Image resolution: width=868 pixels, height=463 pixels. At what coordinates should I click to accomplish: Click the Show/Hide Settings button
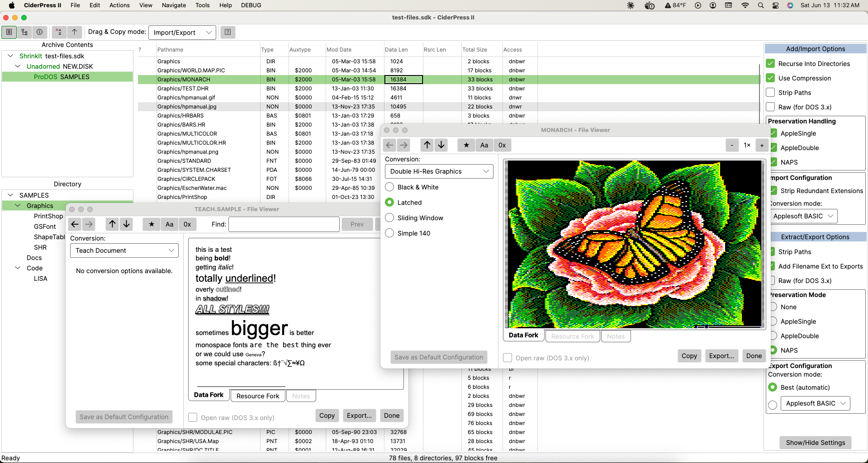[816, 443]
